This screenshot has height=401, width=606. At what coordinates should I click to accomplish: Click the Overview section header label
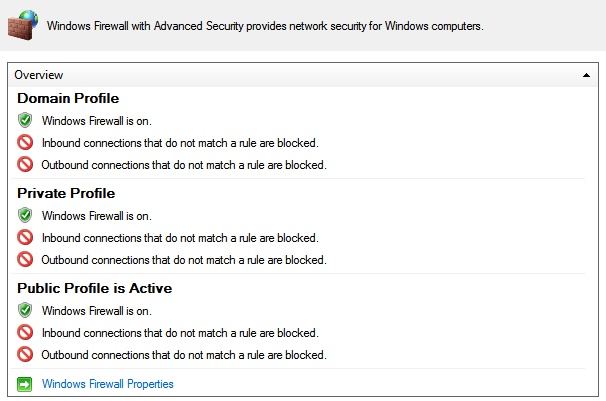click(x=39, y=75)
